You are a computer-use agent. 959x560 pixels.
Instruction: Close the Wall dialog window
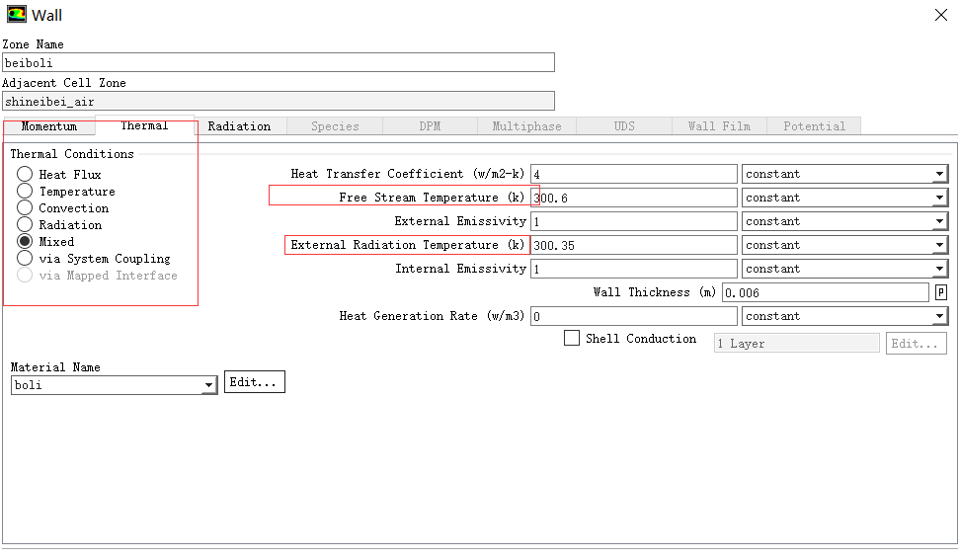940,15
